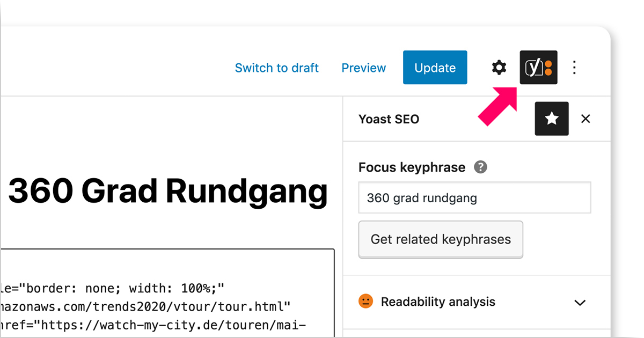Click the orange readability face icon
The image size is (644, 338).
pyautogui.click(x=365, y=302)
